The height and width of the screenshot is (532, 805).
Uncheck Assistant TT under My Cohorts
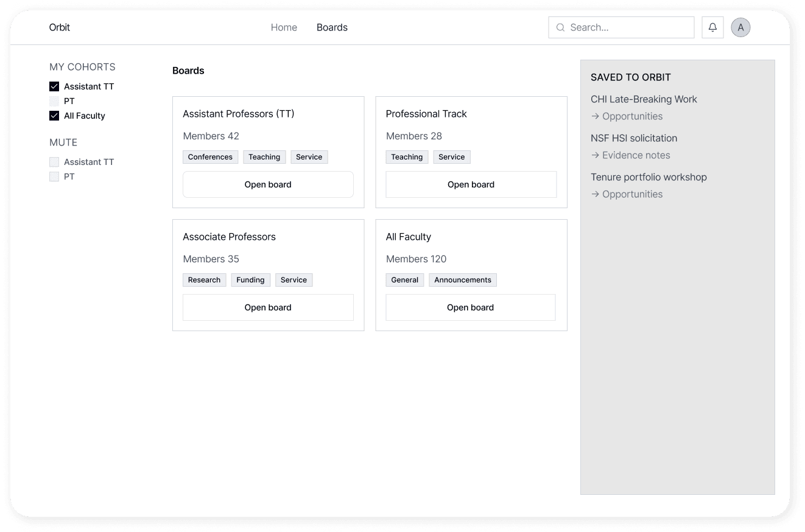54,86
